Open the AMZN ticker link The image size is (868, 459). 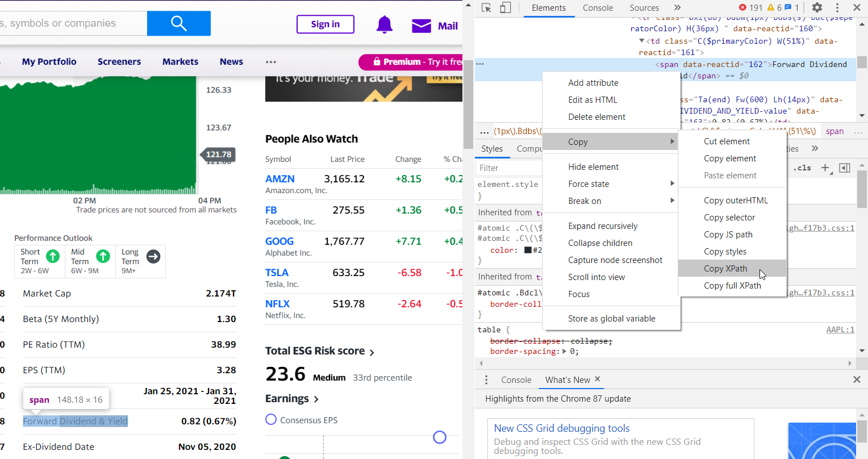(x=280, y=179)
